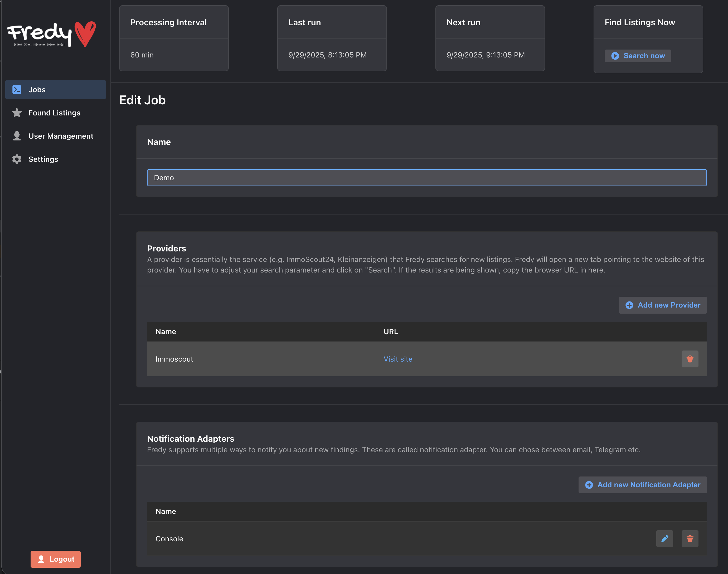Viewport: 728px width, 574px height.
Task: Edit the Console adapter with pencil icon
Action: 665,539
